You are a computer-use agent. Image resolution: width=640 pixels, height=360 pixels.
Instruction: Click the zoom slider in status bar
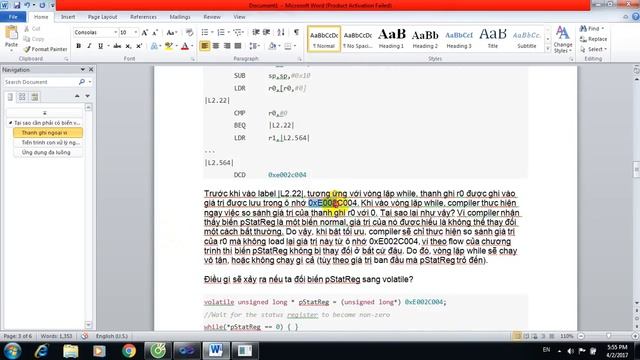[608, 336]
